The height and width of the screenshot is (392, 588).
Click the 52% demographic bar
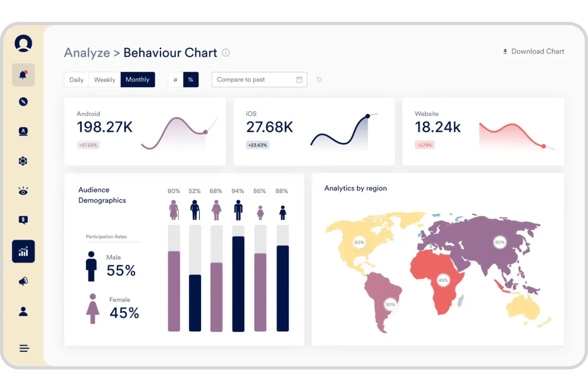pos(195,278)
